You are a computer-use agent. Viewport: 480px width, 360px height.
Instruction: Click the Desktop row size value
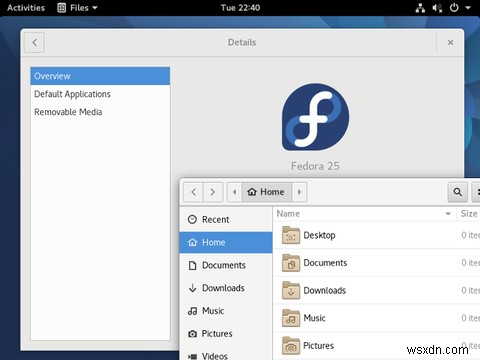tap(470, 235)
